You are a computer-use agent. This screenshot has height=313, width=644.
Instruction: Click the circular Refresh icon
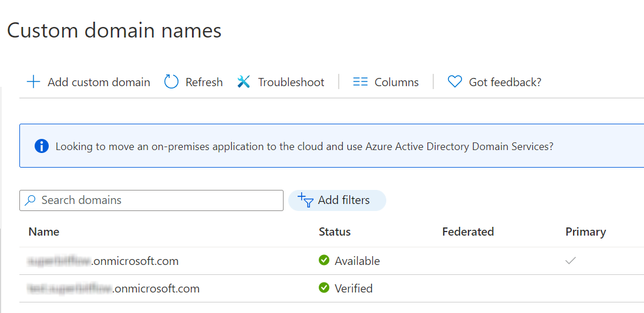click(171, 82)
